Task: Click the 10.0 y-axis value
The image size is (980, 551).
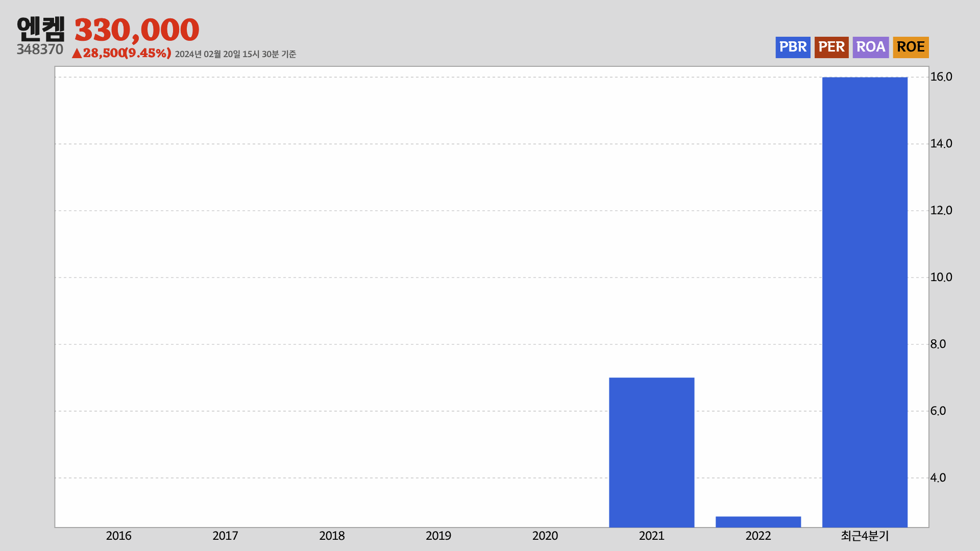Action: [941, 278]
